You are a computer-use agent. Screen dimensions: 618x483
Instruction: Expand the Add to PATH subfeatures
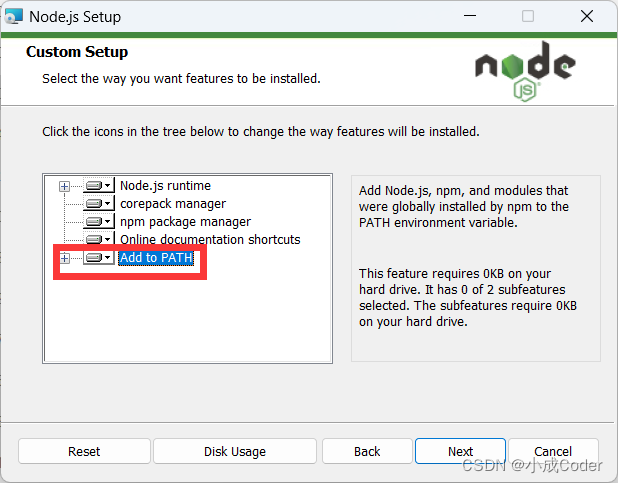(x=65, y=258)
